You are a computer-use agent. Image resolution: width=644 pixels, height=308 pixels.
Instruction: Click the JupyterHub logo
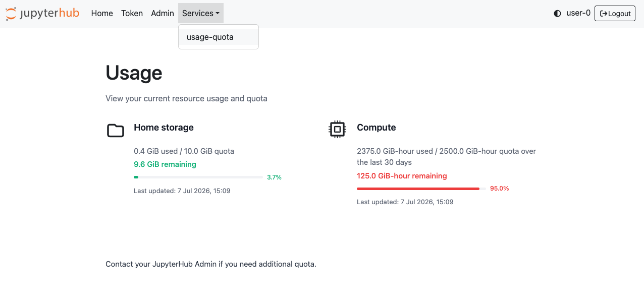click(x=42, y=13)
